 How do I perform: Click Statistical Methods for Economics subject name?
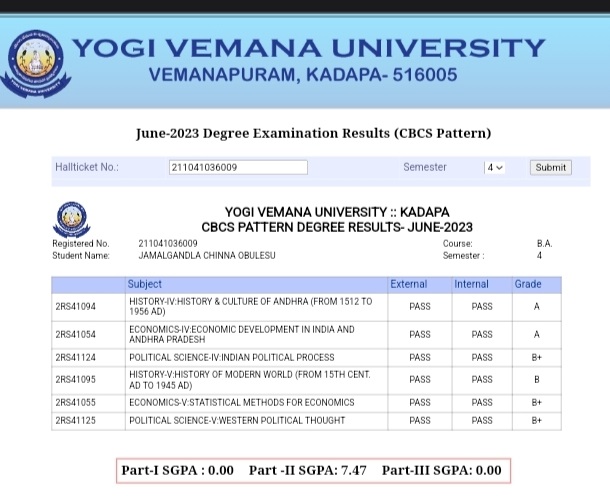tap(242, 403)
